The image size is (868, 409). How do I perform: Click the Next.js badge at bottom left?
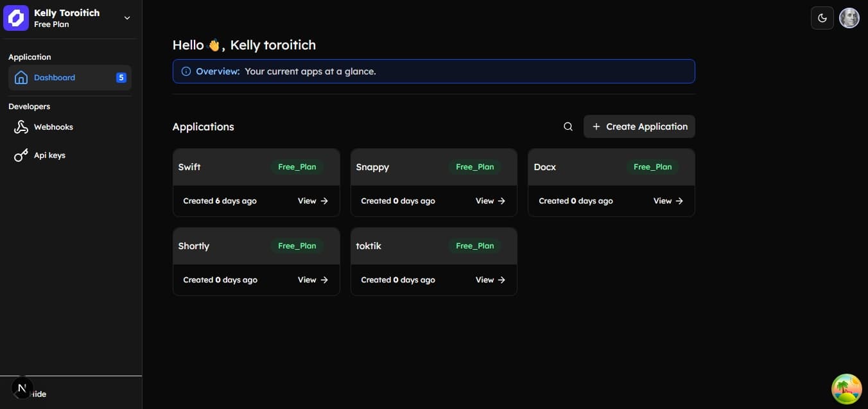[22, 387]
